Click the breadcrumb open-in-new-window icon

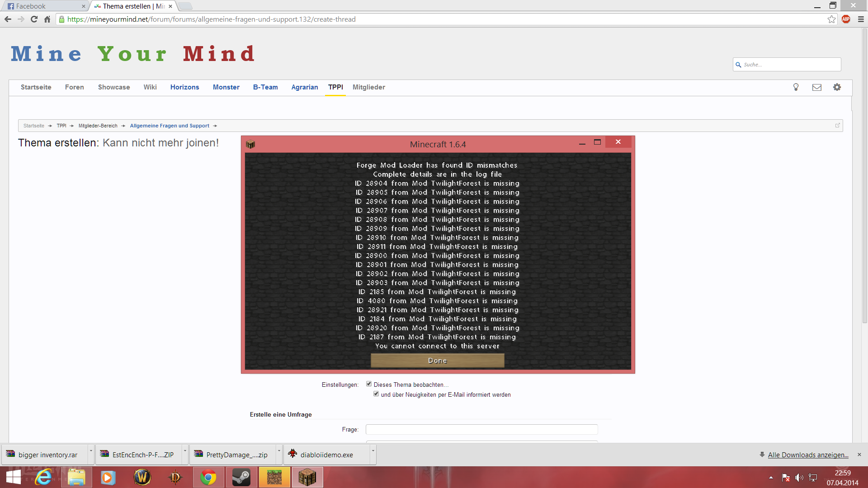click(837, 125)
